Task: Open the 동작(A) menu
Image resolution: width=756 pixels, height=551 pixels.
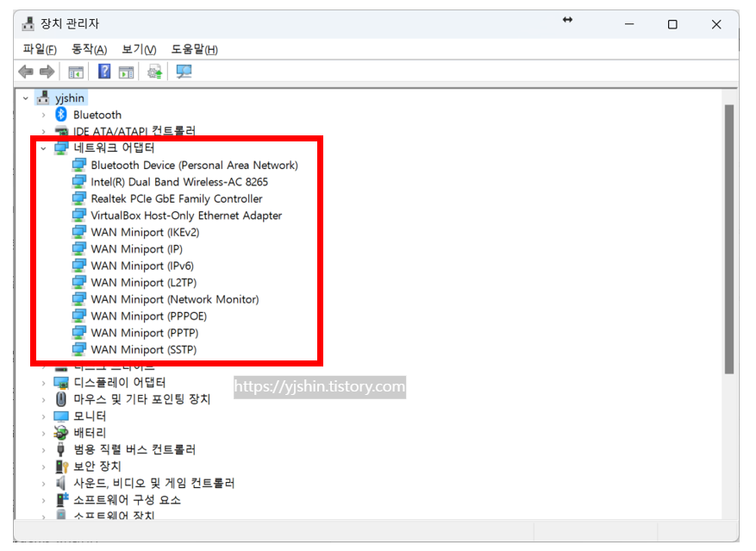Action: point(89,49)
